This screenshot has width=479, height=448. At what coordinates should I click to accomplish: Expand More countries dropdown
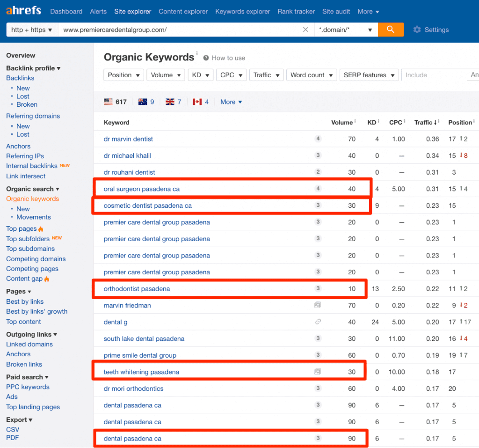[x=231, y=102]
